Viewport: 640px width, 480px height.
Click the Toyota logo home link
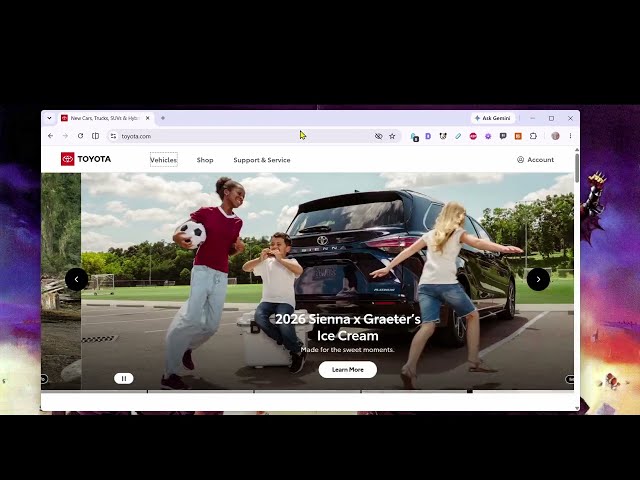[x=86, y=159]
